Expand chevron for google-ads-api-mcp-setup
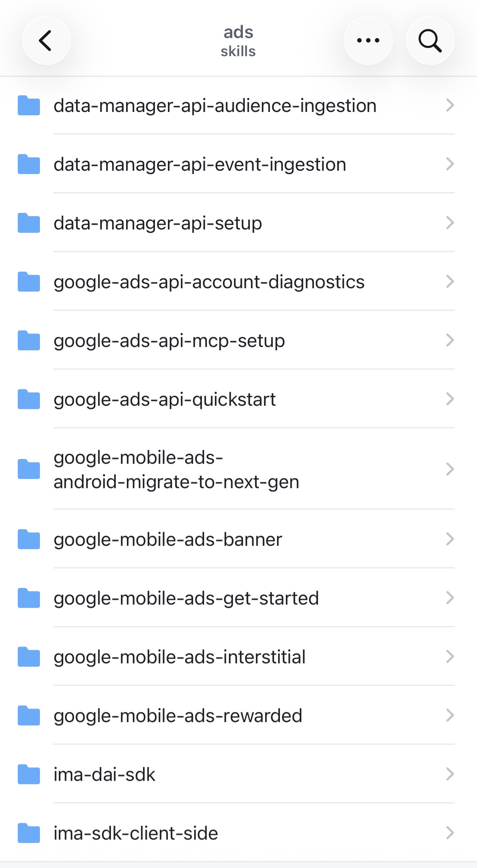Image resolution: width=477 pixels, height=868 pixels. click(450, 340)
